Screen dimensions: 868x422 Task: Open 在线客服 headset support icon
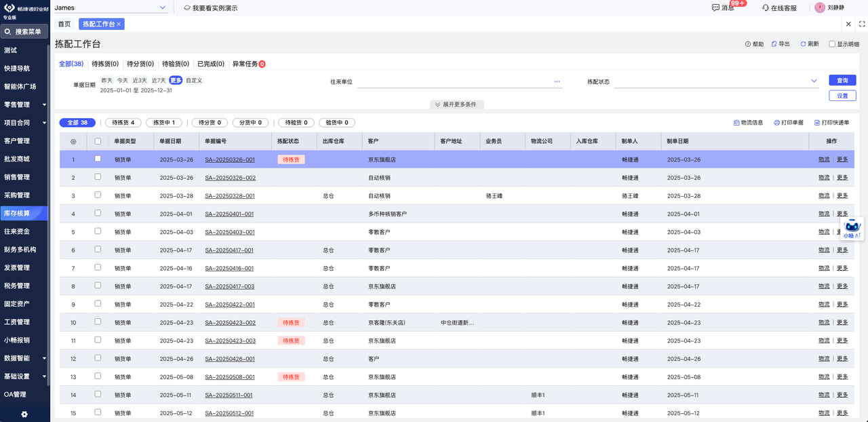(x=766, y=7)
